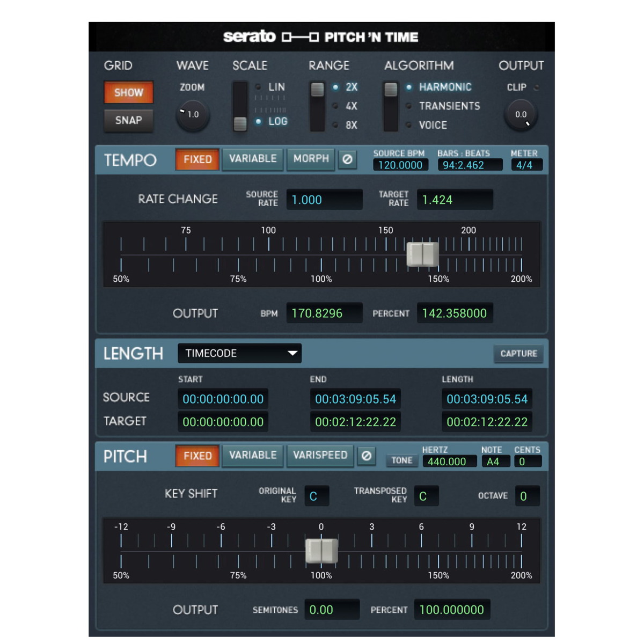This screenshot has width=644, height=644.
Task: Open the TIMECODE length dropdown
Action: (x=239, y=353)
